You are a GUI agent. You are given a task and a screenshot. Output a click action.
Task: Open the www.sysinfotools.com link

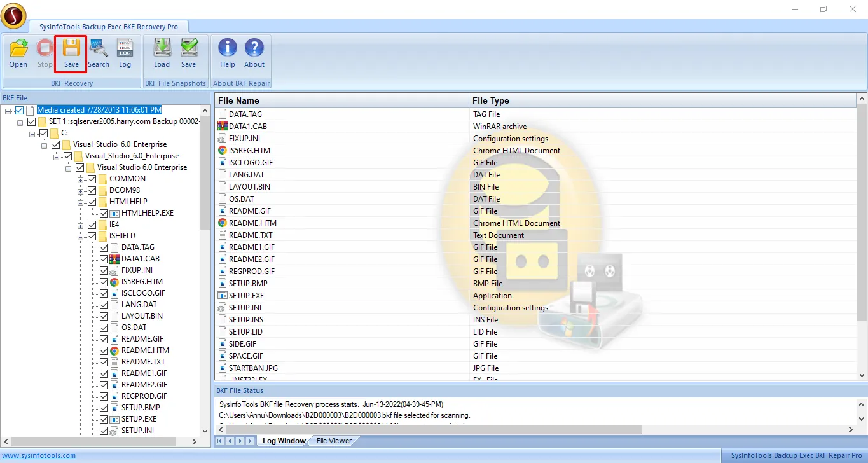[x=39, y=455]
